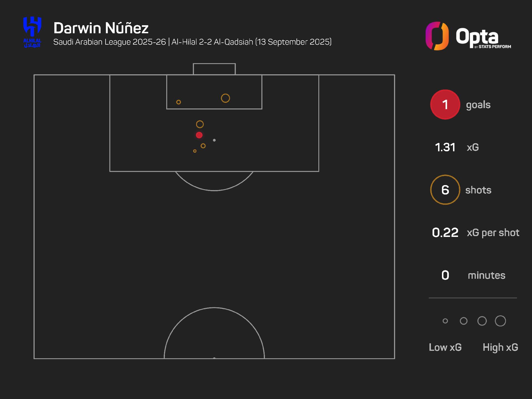Click the 0 minutes value

(445, 275)
